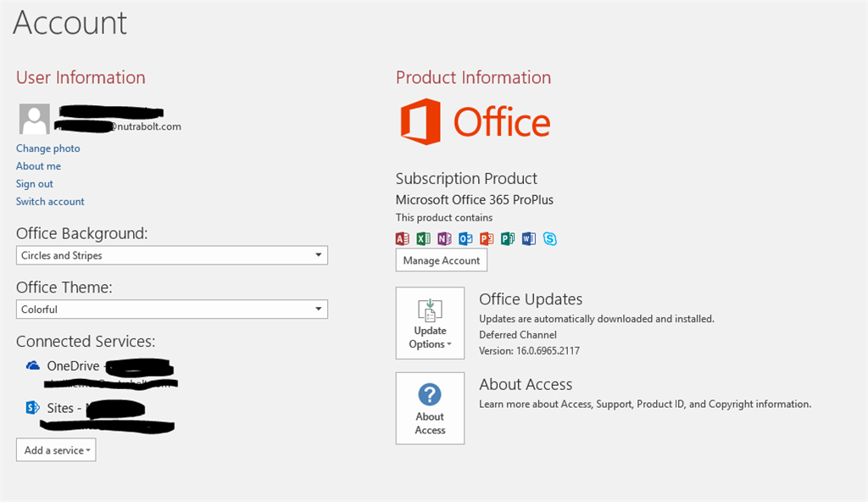Click the Sites connected service entry
868x502 pixels.
100,416
